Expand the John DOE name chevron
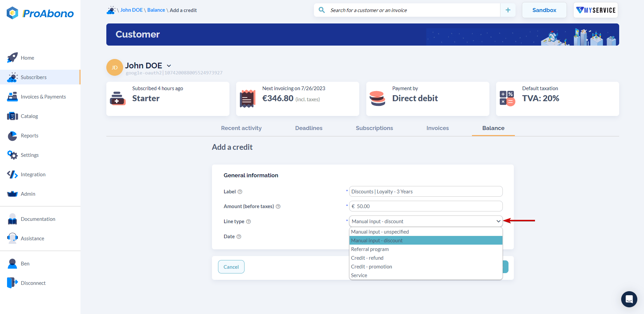Viewport: 644px width, 314px height. pyautogui.click(x=169, y=66)
